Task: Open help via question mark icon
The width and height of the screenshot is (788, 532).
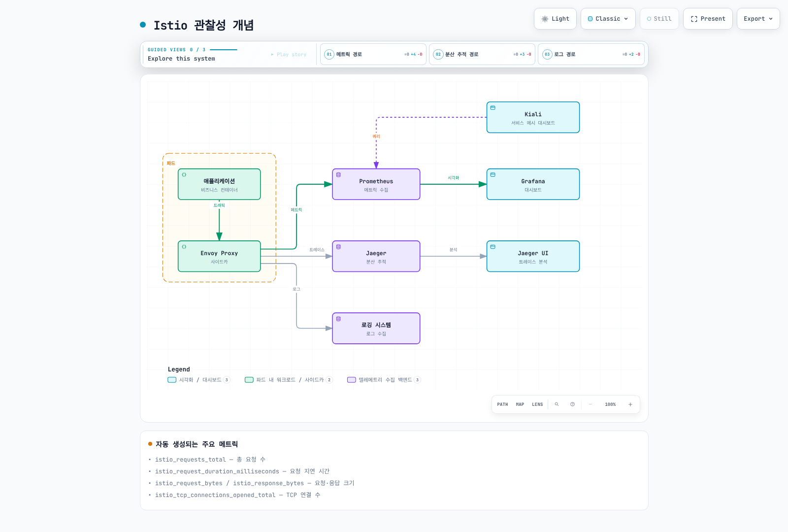Action: pyautogui.click(x=572, y=404)
